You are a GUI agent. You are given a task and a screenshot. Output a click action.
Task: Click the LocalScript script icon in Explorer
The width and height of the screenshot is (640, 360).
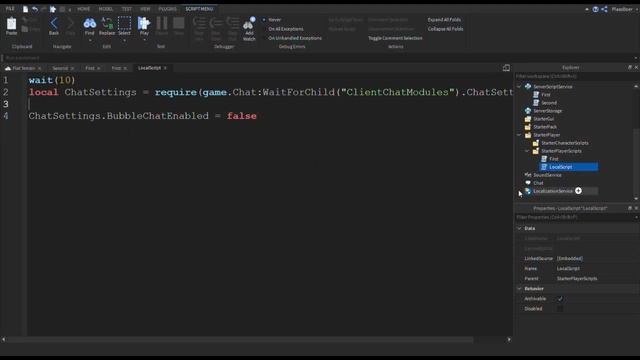click(x=544, y=167)
